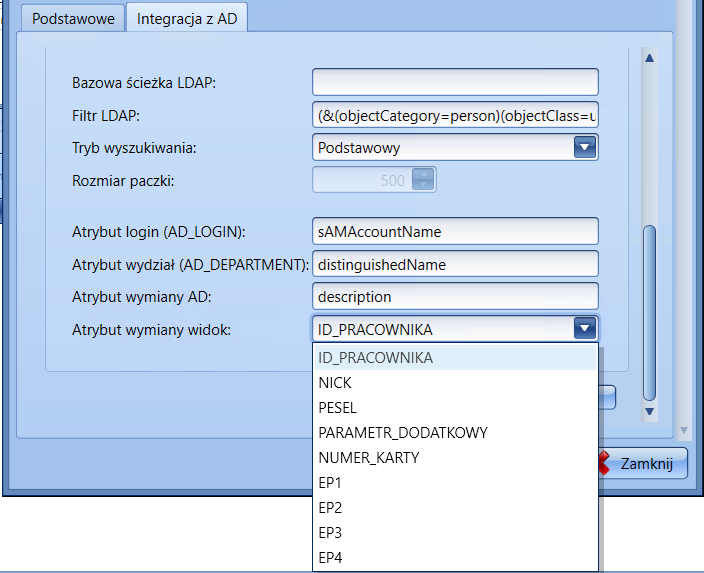Viewport: 704px width, 573px height.
Task: Choose EP4 from the list
Action: [455, 557]
